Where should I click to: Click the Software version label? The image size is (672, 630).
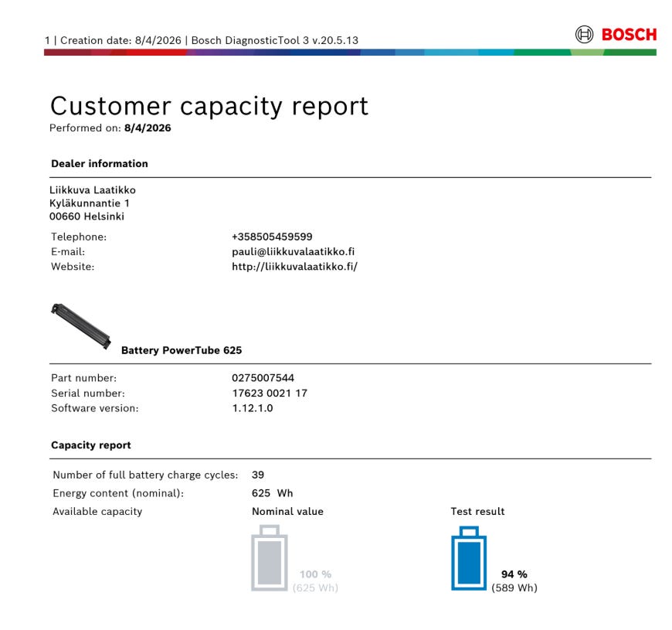point(95,408)
